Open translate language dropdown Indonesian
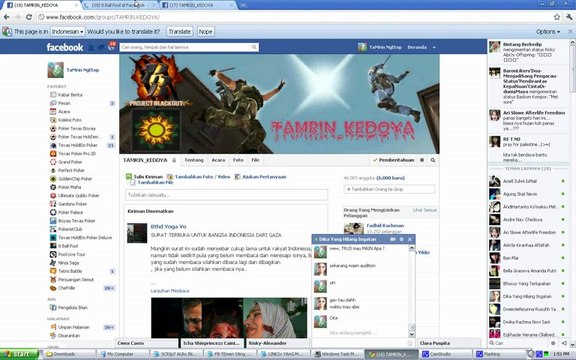 (x=68, y=32)
